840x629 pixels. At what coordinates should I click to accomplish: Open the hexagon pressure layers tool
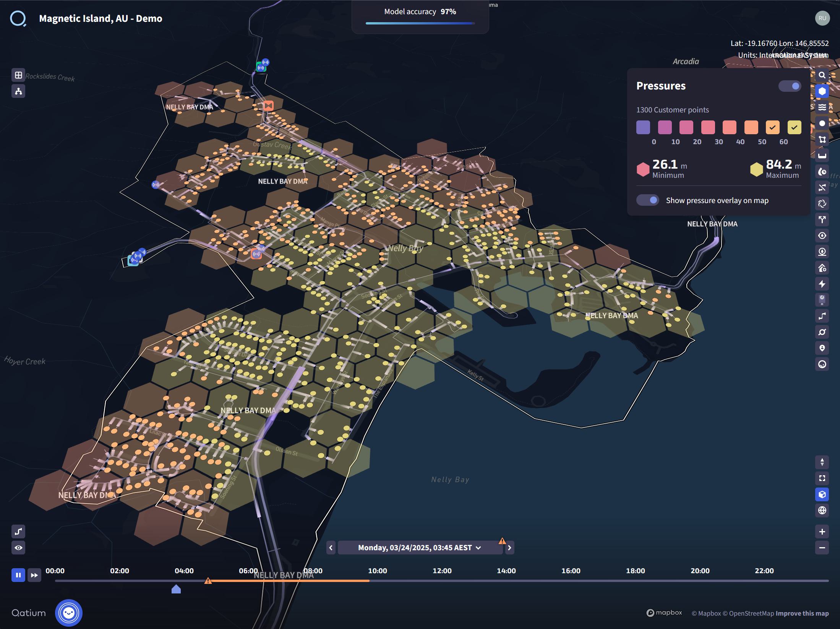point(822,91)
